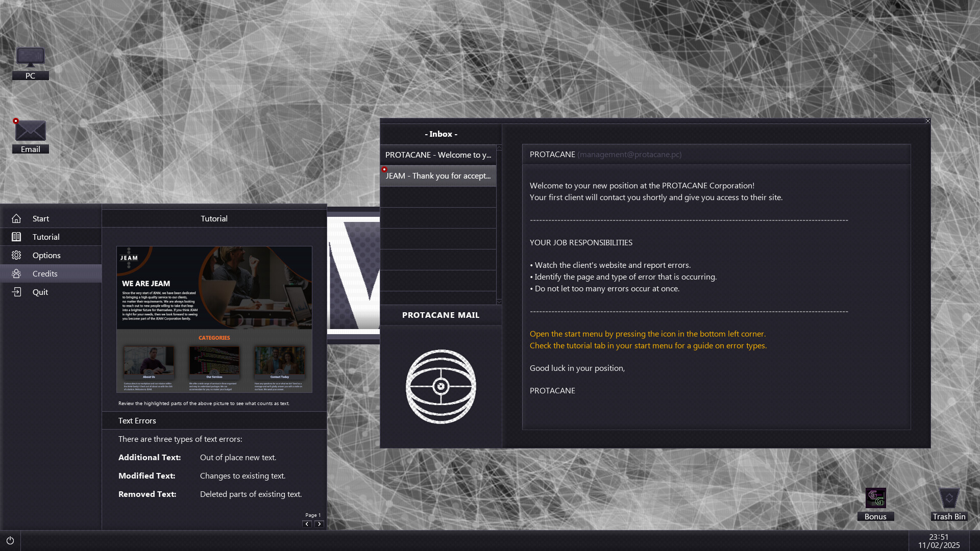
Task: Open the Bonus icon near the taskbar
Action: (x=875, y=498)
